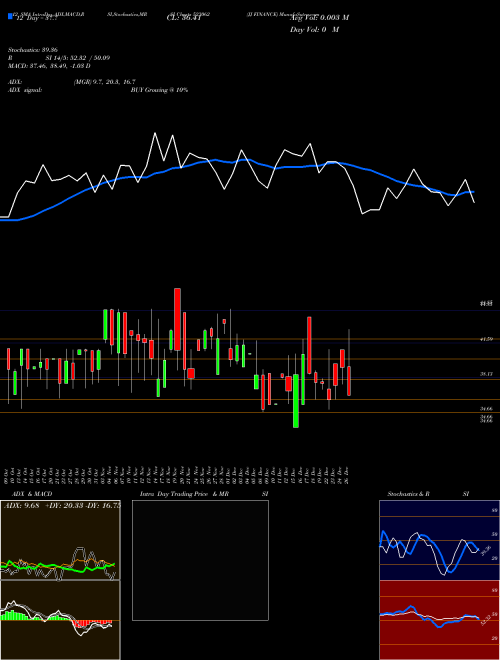Image resolution: width=500 pixels, height=660 pixels.
Task: Click the first white line peak near the center
Action: tap(155, 133)
